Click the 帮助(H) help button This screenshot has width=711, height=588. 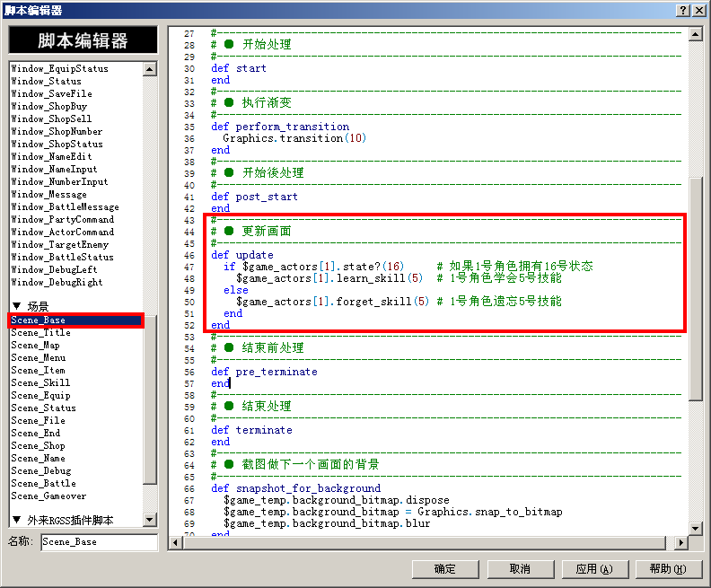669,568
